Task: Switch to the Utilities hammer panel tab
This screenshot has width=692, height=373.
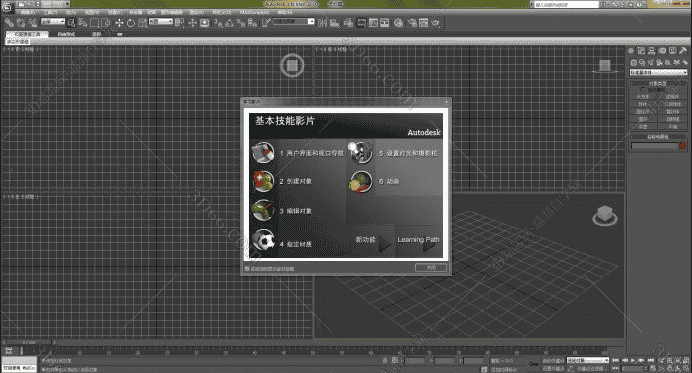Action: 683,51
